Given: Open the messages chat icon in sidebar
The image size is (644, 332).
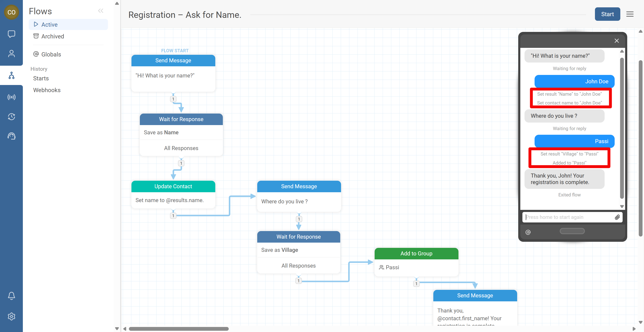Looking at the screenshot, I should tap(11, 34).
